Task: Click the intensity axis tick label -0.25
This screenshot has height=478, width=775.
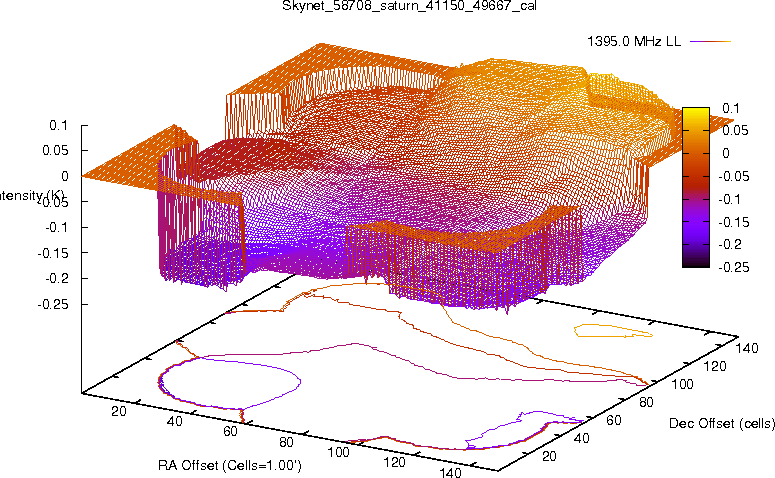Action: [x=53, y=304]
